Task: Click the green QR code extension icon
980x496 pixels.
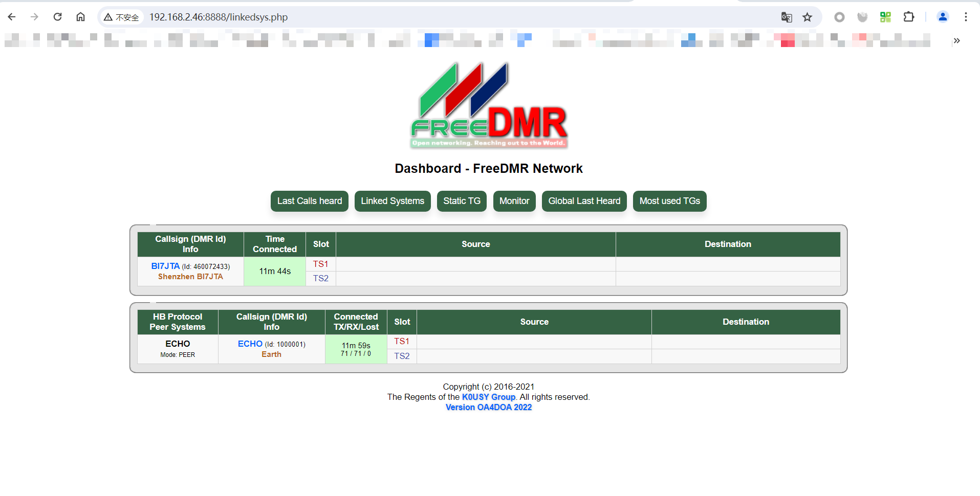Action: click(x=885, y=17)
